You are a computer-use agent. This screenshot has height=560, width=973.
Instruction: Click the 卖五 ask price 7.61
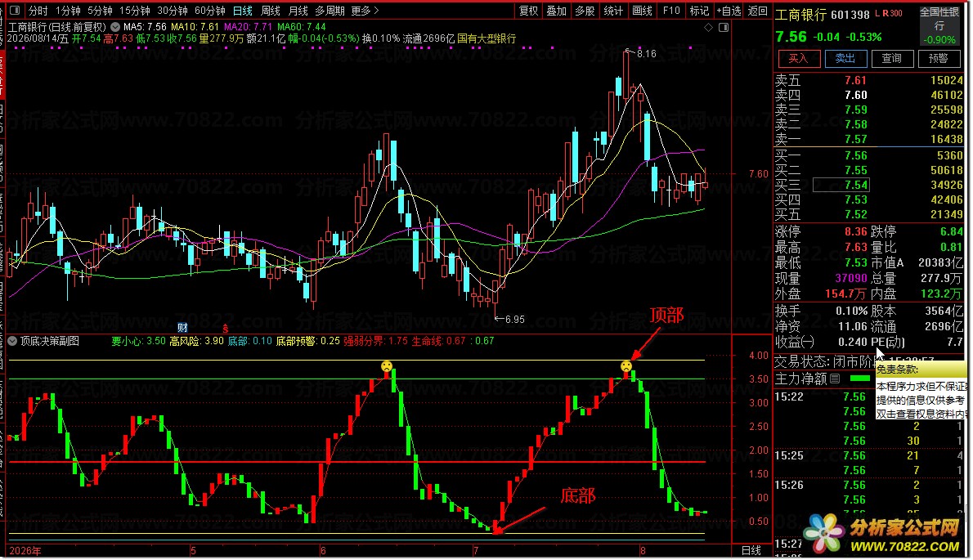click(x=855, y=80)
